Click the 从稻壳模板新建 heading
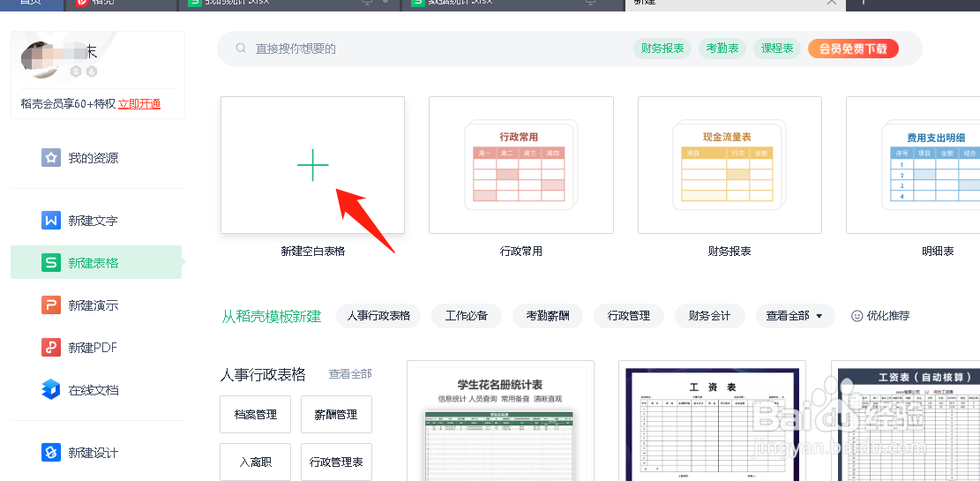 (x=272, y=317)
